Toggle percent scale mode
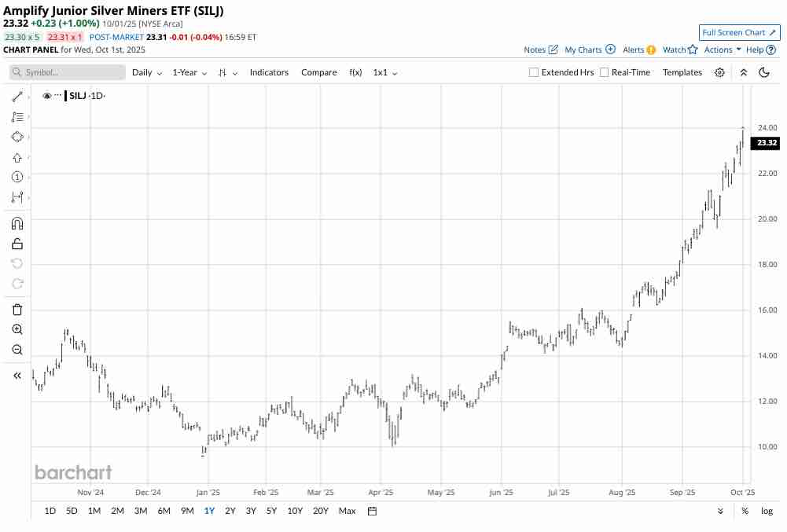 [x=745, y=511]
